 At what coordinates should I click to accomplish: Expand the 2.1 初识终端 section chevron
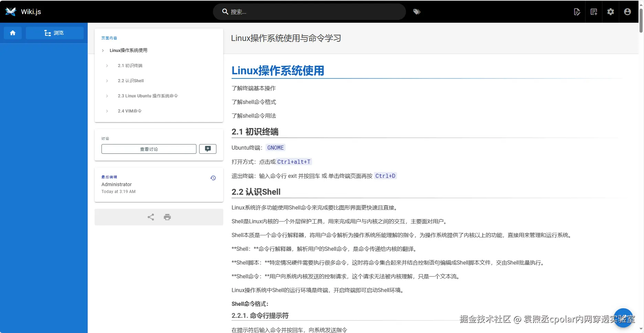[x=107, y=65]
